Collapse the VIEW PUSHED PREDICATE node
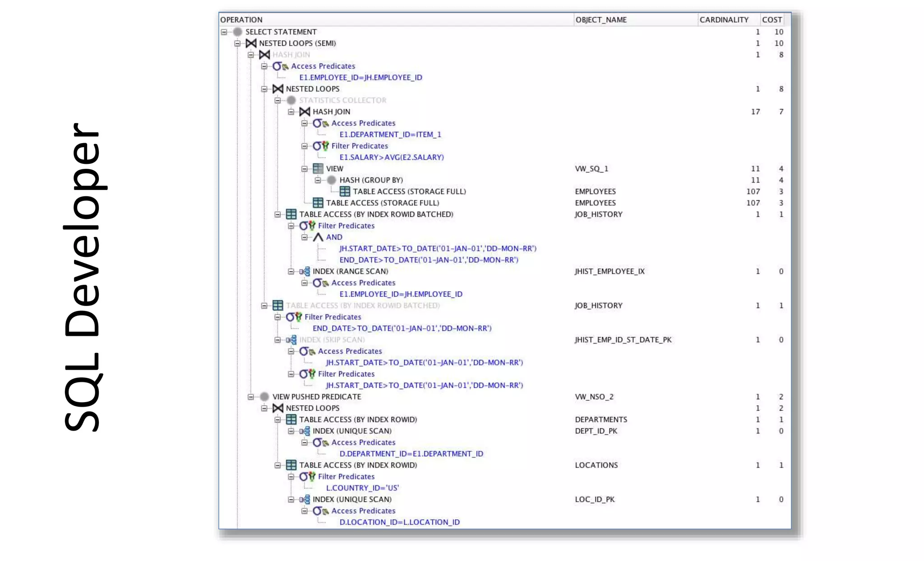924x561 pixels. coord(251,397)
